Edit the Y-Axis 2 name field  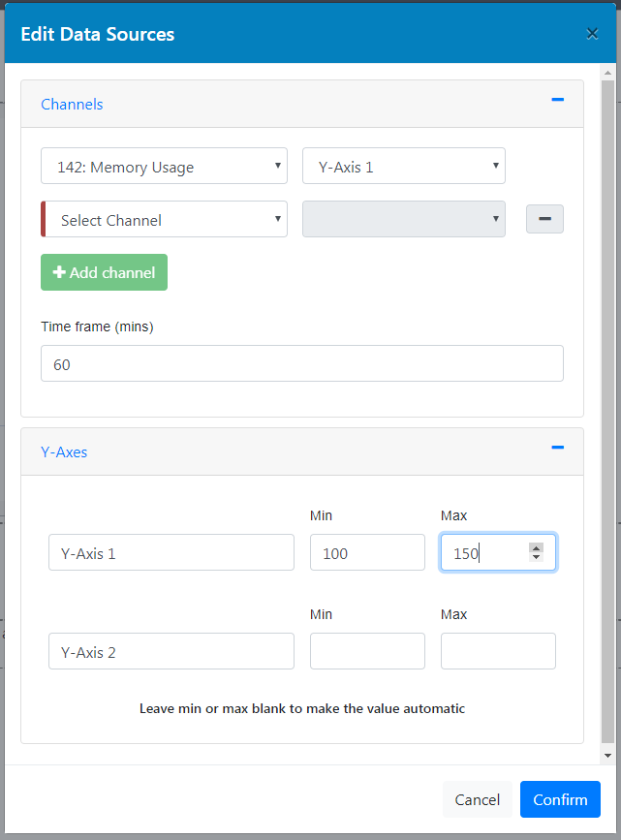click(x=171, y=651)
